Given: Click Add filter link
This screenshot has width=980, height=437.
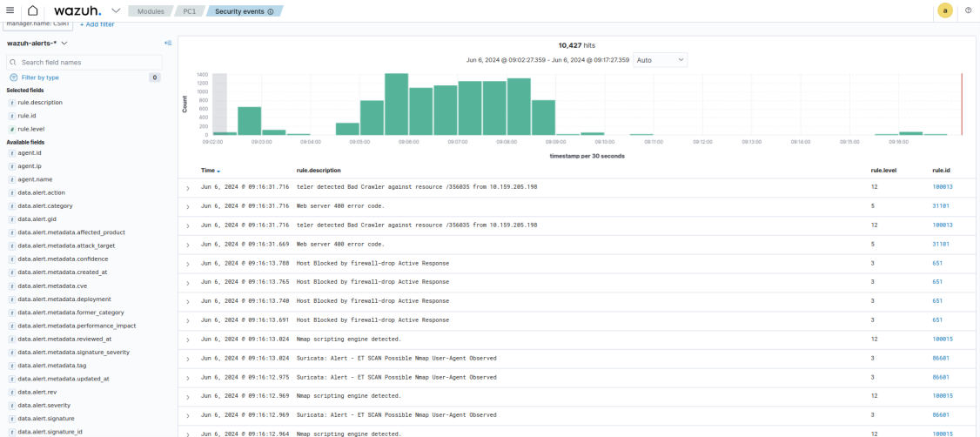Looking at the screenshot, I should click(x=97, y=24).
